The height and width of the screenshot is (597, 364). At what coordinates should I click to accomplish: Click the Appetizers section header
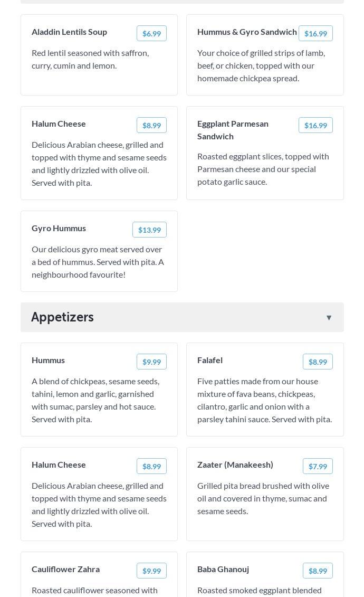point(62,317)
